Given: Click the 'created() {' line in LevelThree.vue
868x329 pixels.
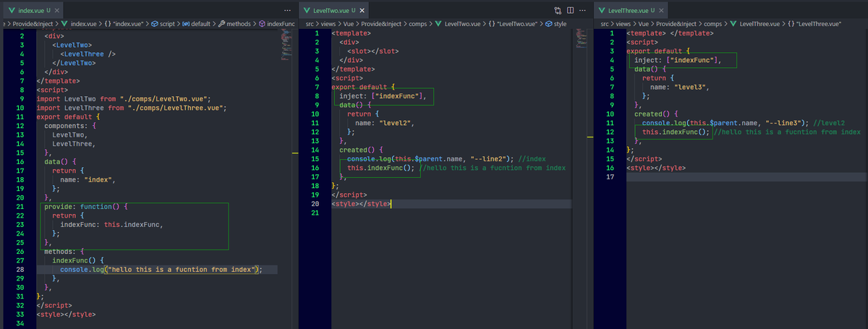Looking at the screenshot, I should (656, 114).
